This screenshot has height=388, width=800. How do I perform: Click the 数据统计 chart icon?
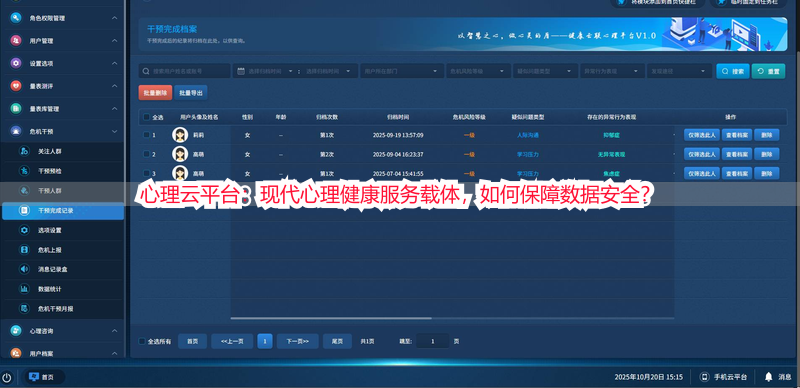24,289
